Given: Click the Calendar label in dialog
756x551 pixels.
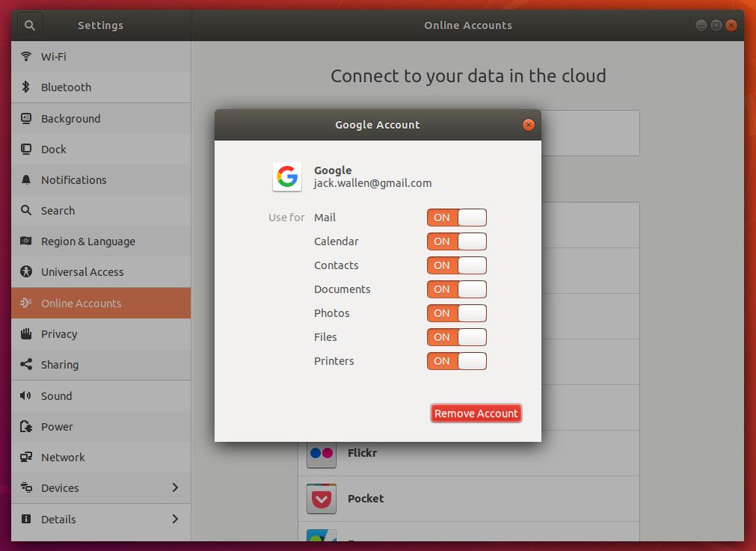Looking at the screenshot, I should coord(336,241).
